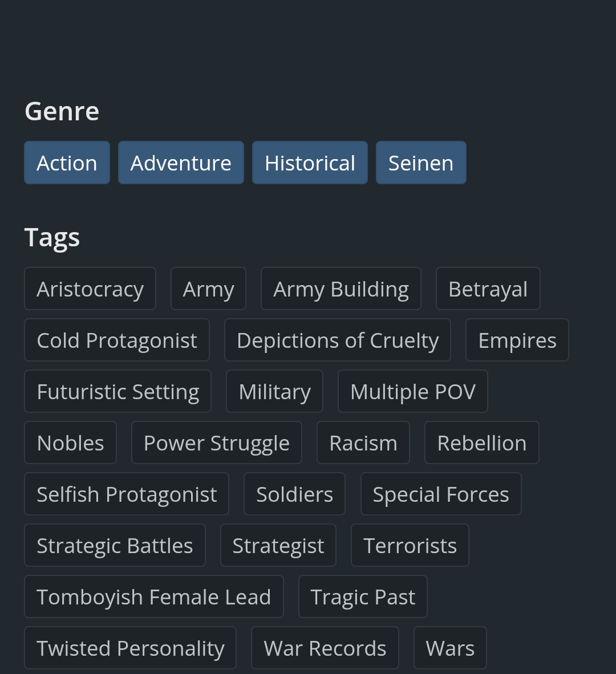Open the Depictions of Cruelty tag
Image resolution: width=616 pixels, height=674 pixels.
pyautogui.click(x=338, y=340)
